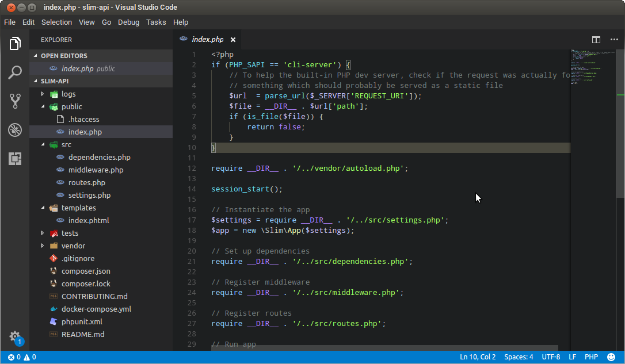Viewport: 625px width, 364px height.
Task: Toggle the Problems panel via error indicator
Action: [x=17, y=357]
